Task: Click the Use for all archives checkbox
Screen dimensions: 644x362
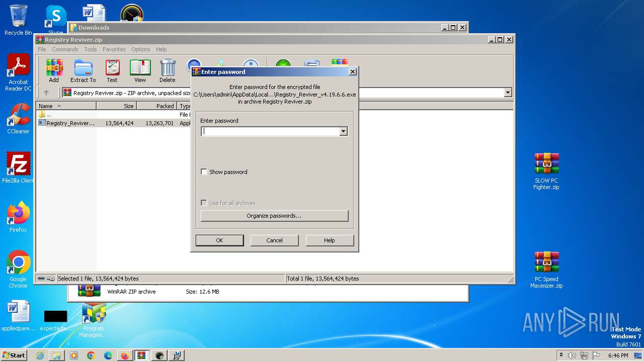Action: coord(204,203)
